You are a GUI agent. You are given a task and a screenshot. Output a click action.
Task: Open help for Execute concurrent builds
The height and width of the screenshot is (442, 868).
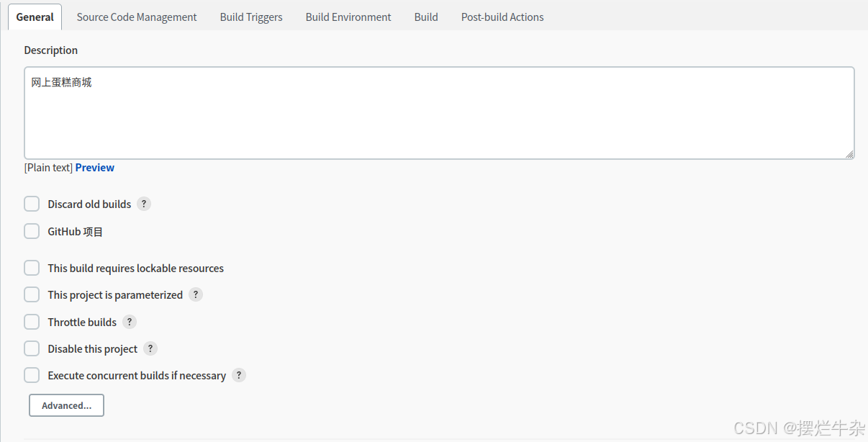(x=239, y=375)
